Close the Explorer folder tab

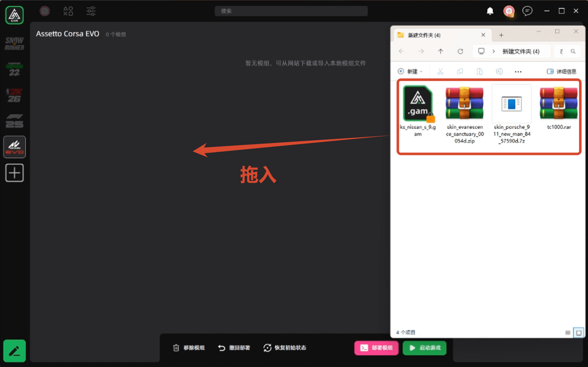483,35
